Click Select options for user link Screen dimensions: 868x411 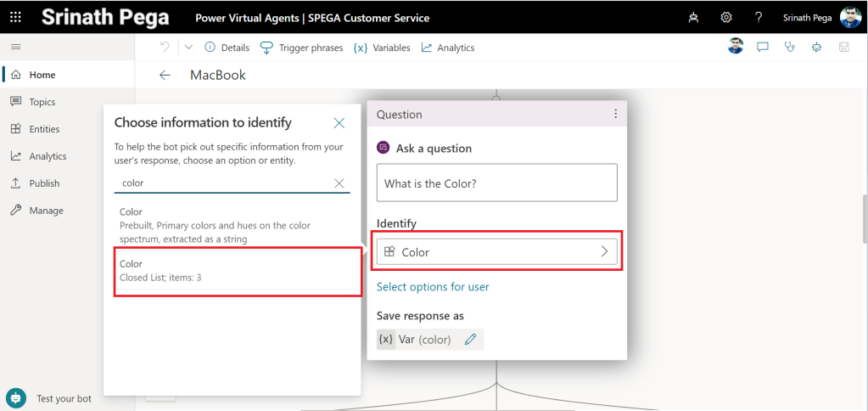433,287
